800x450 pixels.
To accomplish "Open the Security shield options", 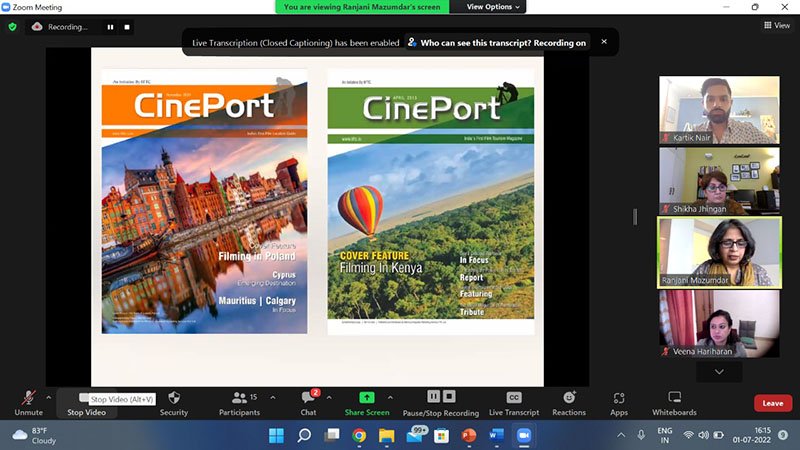I will coord(174,403).
